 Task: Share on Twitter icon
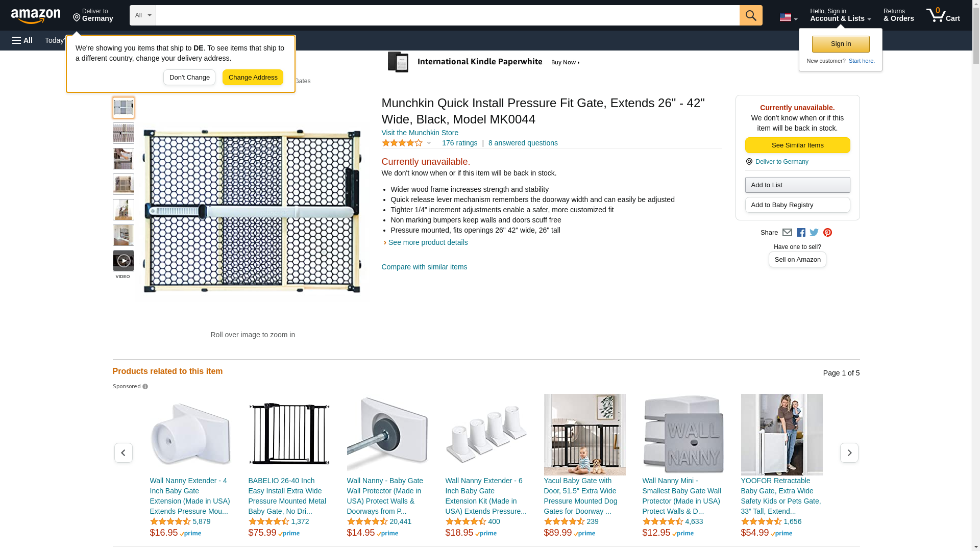(x=814, y=233)
